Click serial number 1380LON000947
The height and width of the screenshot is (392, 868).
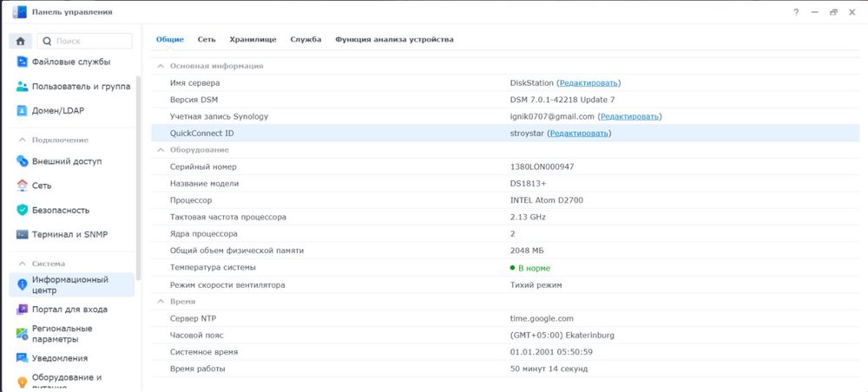click(542, 167)
